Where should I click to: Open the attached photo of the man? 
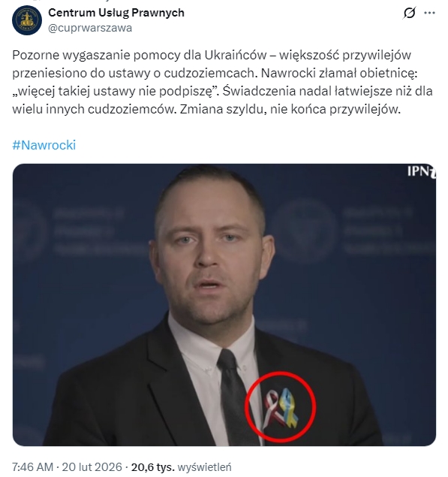(224, 305)
